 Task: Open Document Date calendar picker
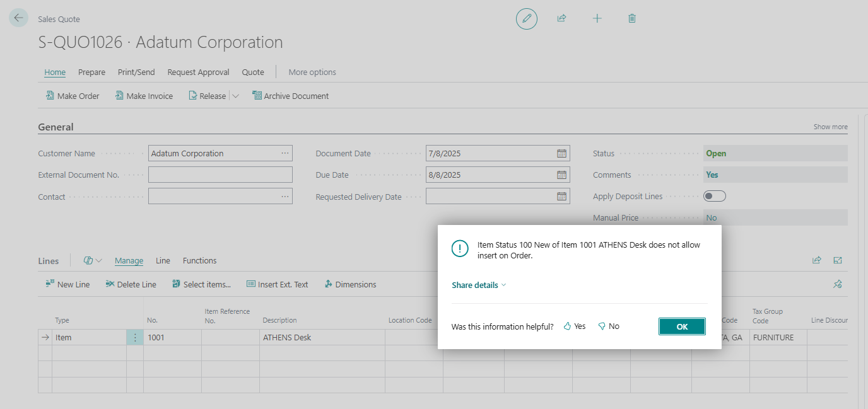[561, 153]
